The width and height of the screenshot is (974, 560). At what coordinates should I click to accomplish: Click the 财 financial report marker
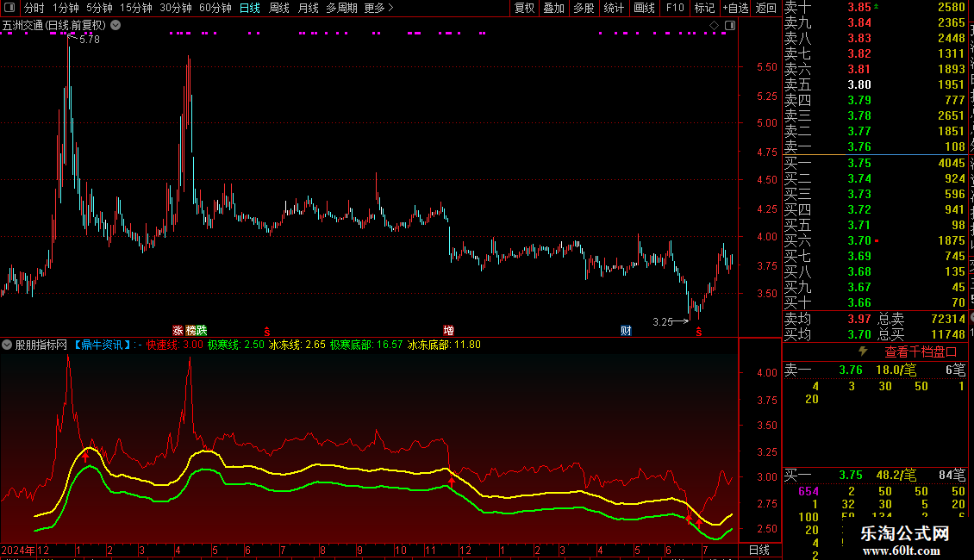tap(626, 330)
